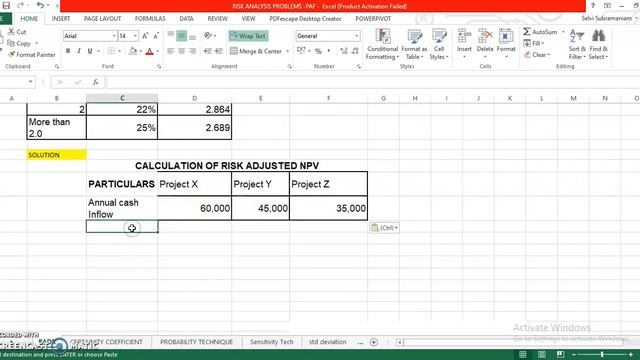This screenshot has height=360, width=640.
Task: Click the Undo arrow icon
Action: point(40,5)
